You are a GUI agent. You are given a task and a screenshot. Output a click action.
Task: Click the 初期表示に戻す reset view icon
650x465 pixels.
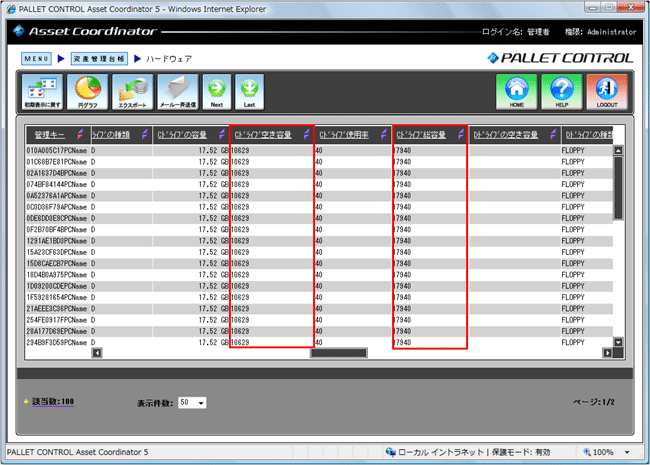[42, 92]
